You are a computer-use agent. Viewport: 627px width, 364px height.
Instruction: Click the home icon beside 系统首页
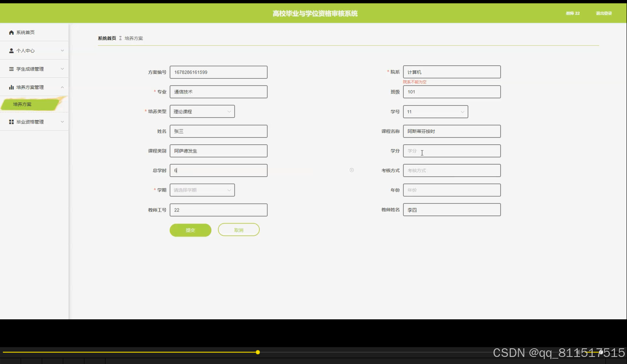pyautogui.click(x=12, y=32)
